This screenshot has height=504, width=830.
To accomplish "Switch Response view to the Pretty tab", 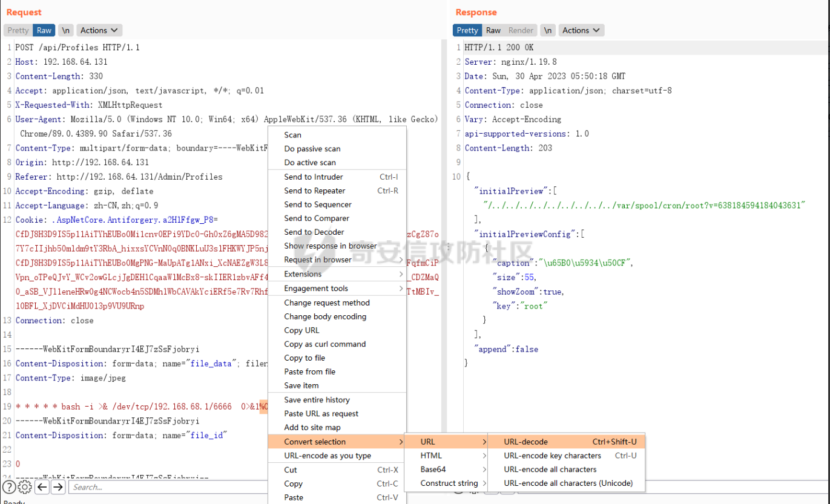I will [467, 30].
